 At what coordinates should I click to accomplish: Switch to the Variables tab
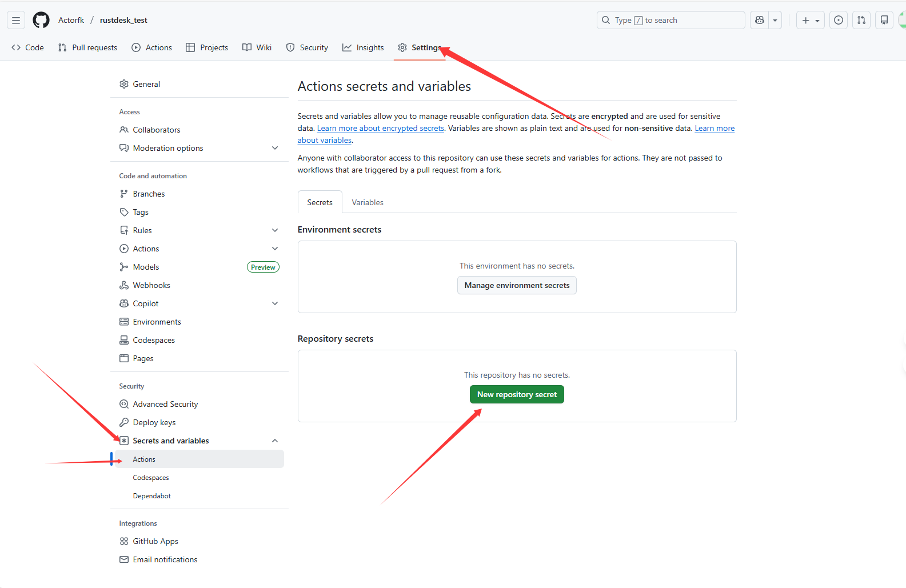(368, 202)
